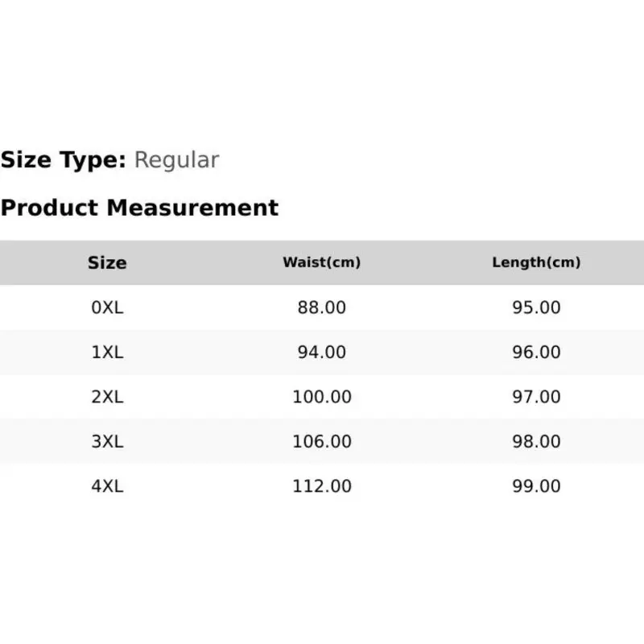Select the Regular size type value
Image resolution: width=644 pixels, height=644 pixels.
point(176,160)
